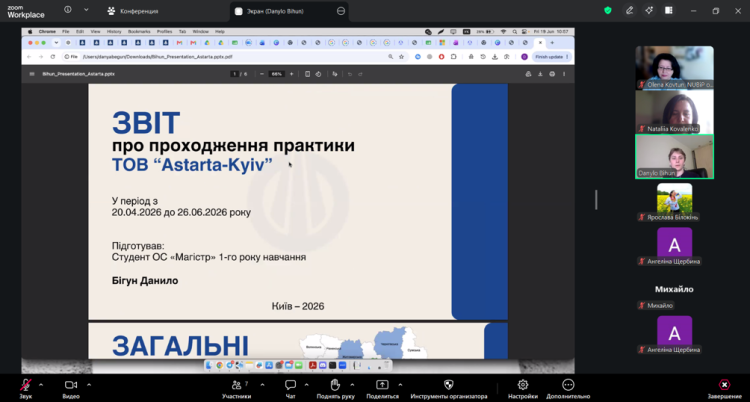This screenshot has width=750, height=402.
Task: Open the Участники participants panel
Action: tap(237, 388)
